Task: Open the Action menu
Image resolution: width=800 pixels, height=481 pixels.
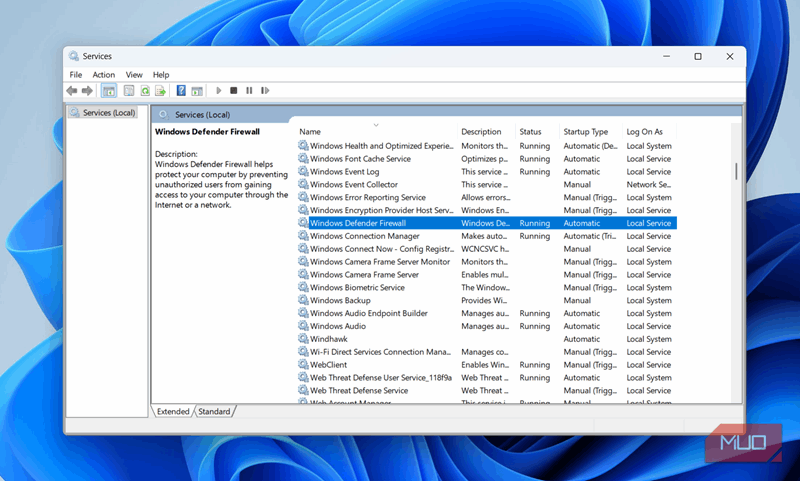Action: 104,75
